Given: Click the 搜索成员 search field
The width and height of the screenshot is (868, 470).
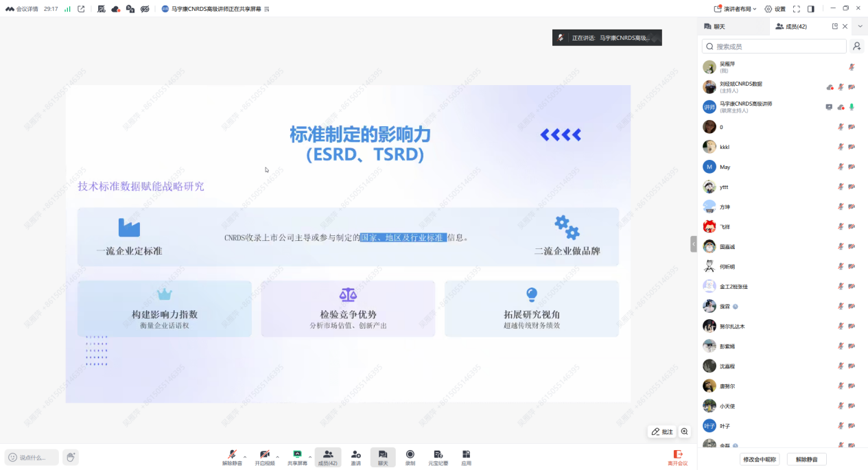Looking at the screenshot, I should pyautogui.click(x=774, y=47).
